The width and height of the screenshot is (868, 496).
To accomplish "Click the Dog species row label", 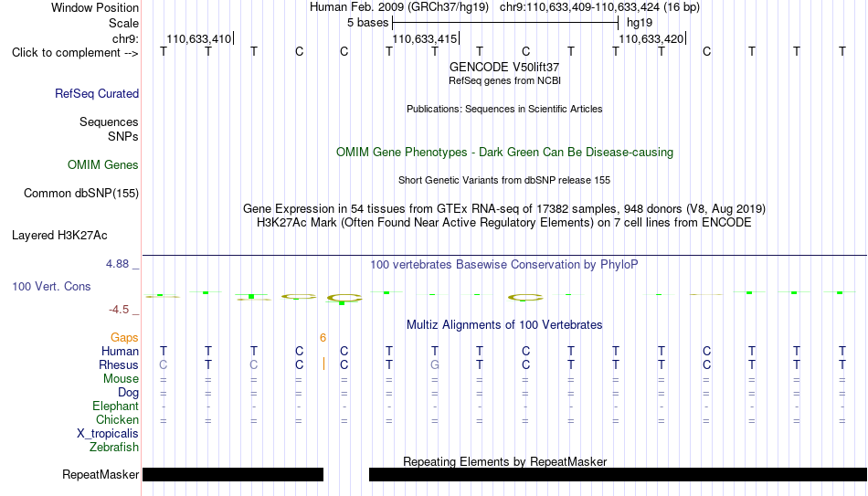I will pyautogui.click(x=128, y=393).
